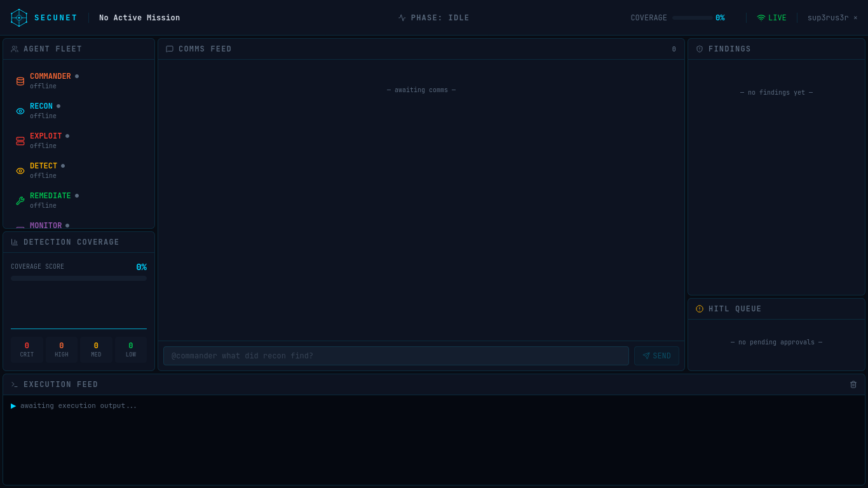Select the Exploit server-stack icon
Image resolution: width=868 pixels, height=488 pixels.
coord(20,140)
